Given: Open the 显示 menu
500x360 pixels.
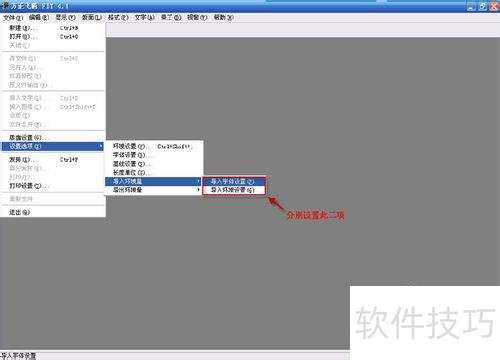Looking at the screenshot, I should coord(65,17).
